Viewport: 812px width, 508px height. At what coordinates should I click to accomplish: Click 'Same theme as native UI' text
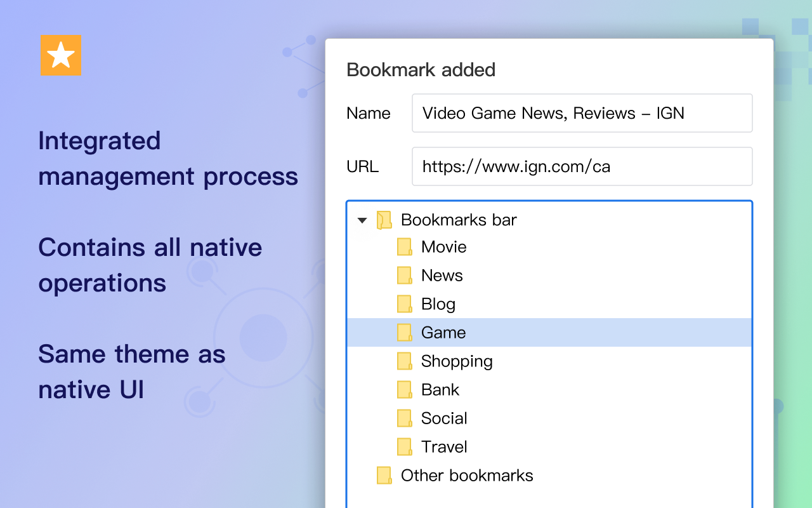click(132, 371)
